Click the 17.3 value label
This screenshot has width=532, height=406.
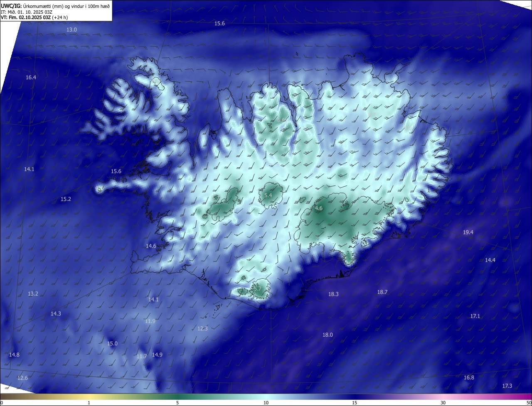507,386
